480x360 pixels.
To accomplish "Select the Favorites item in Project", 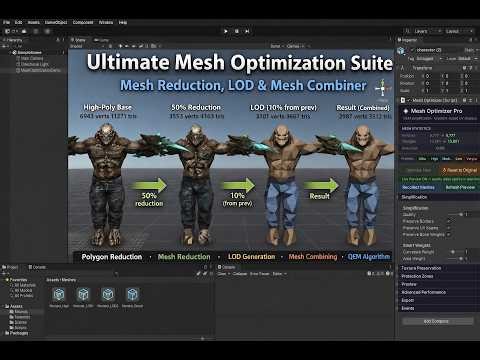I will pyautogui.click(x=16, y=280).
